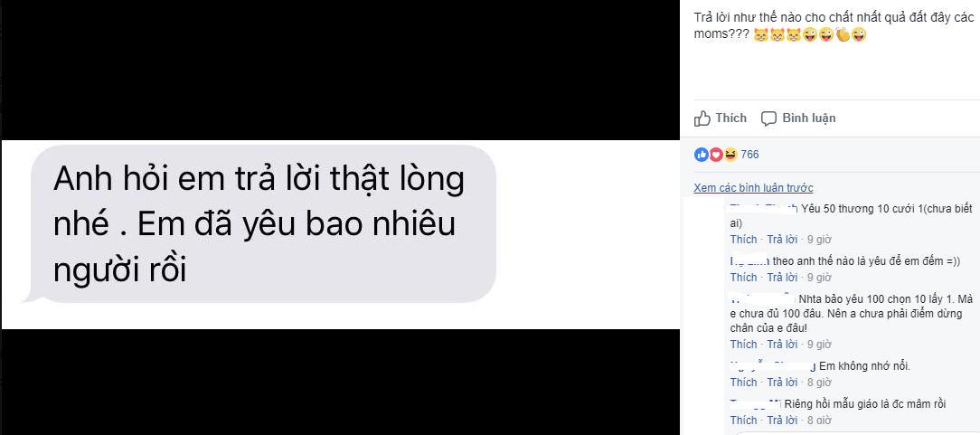
Task: Open the blue Like reaction icon
Action: 702,155
